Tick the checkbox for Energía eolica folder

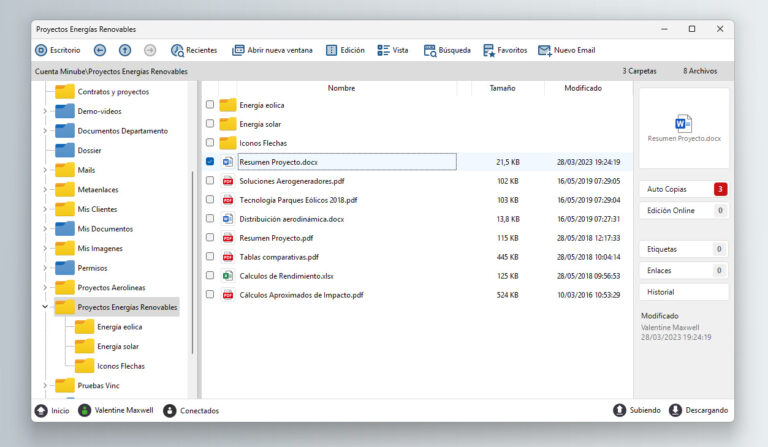(210, 104)
